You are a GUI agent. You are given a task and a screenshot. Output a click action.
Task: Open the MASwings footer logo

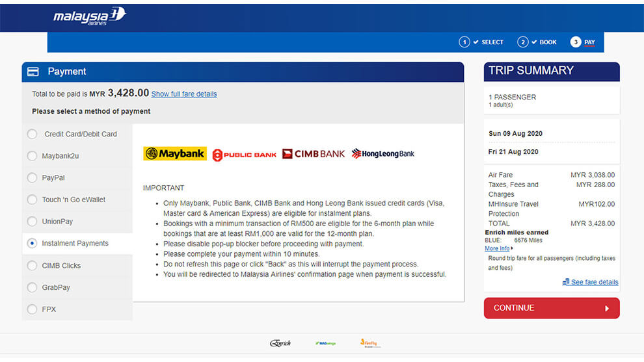click(x=325, y=343)
